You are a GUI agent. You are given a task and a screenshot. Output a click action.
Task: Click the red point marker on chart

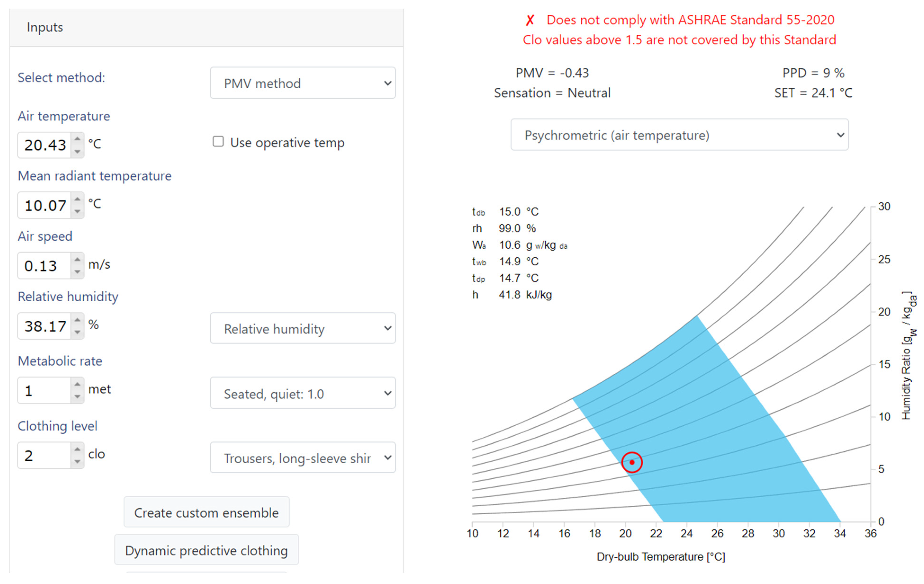[x=632, y=462]
